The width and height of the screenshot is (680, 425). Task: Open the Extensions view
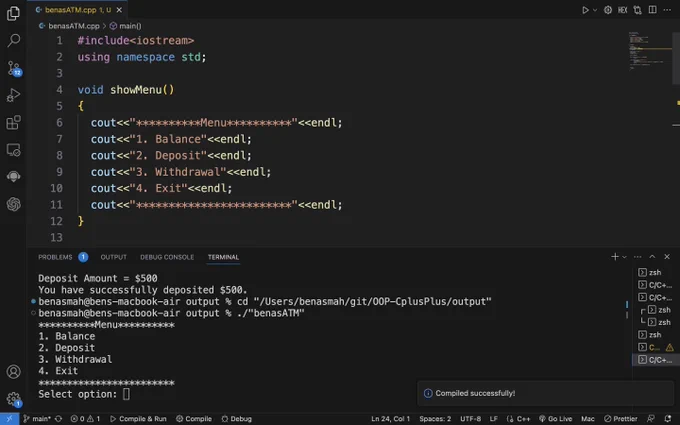point(13,122)
